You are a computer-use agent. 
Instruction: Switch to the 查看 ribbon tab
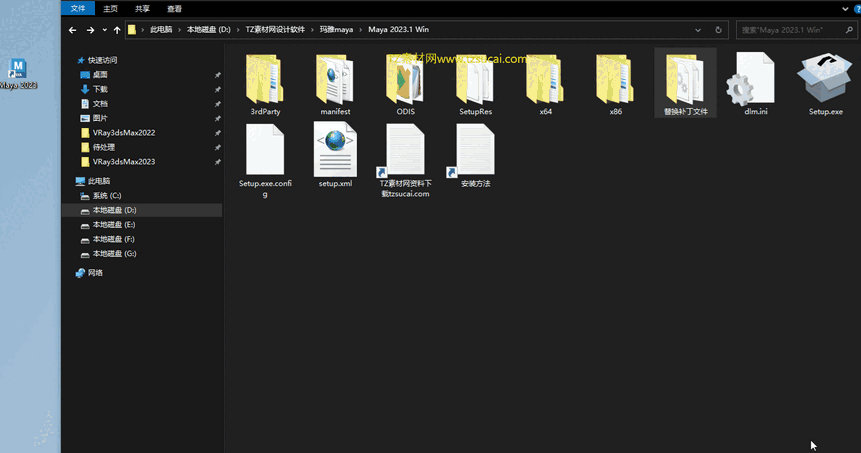(174, 8)
